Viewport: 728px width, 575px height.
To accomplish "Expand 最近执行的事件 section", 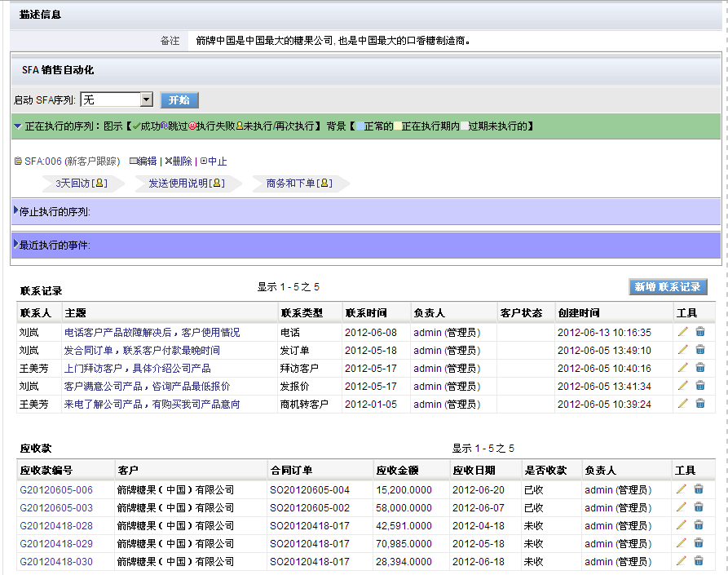I will pos(15,243).
